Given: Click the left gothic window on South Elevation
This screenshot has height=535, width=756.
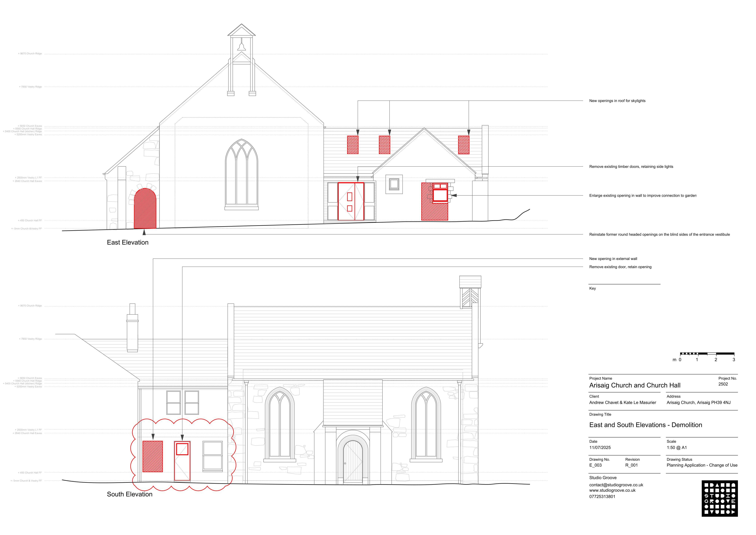Looking at the screenshot, I should tap(280, 424).
